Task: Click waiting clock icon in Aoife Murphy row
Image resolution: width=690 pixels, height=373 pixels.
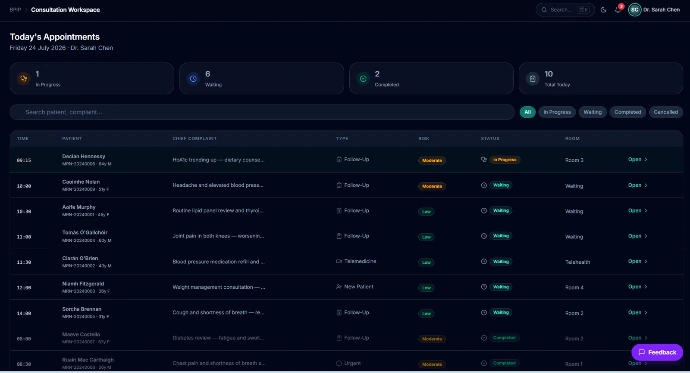Action: (484, 211)
